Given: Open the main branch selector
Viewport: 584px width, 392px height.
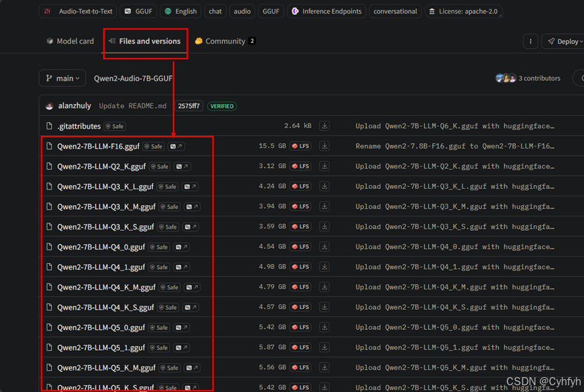Looking at the screenshot, I should pyautogui.click(x=62, y=78).
